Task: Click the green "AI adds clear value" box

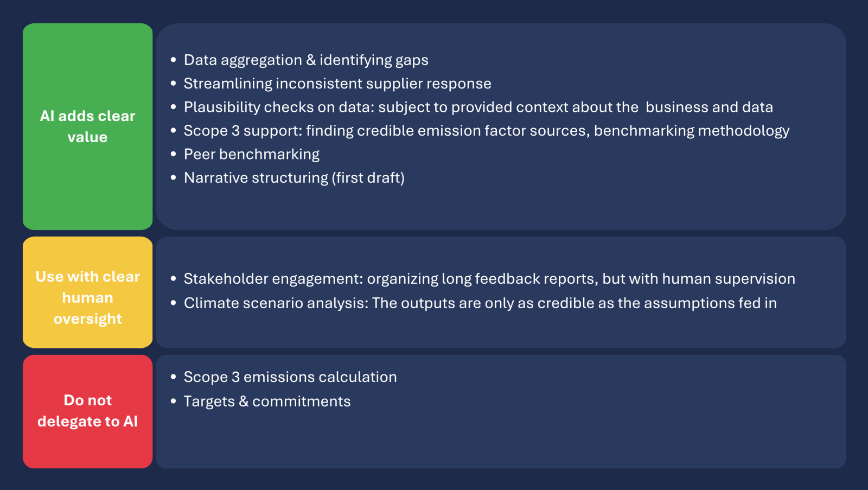Action: click(87, 126)
